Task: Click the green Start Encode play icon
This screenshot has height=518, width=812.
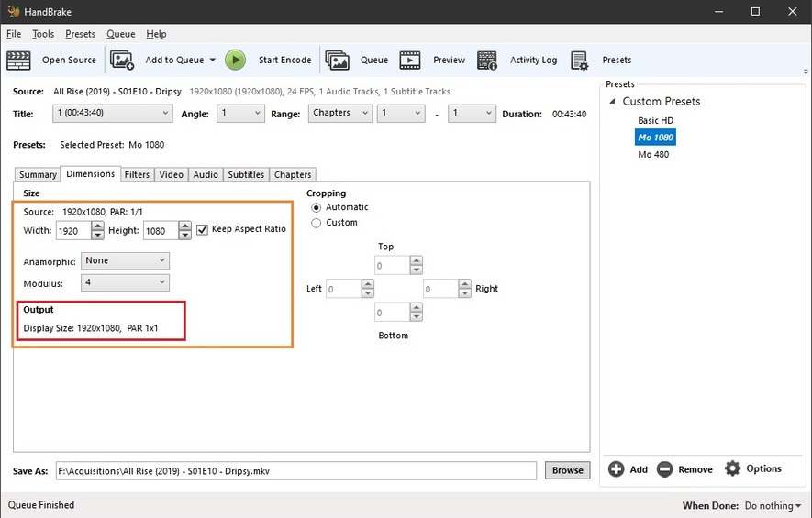Action: click(236, 60)
